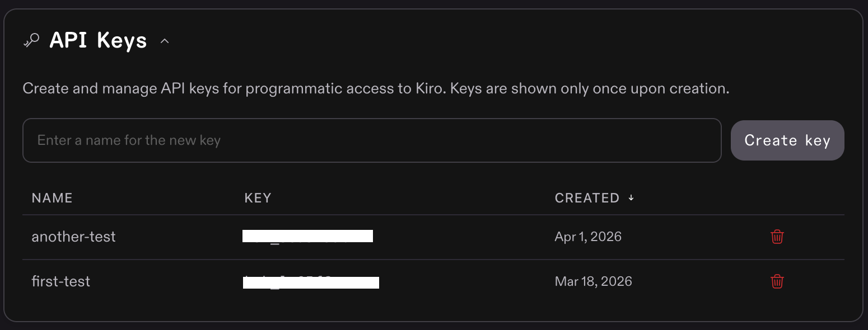Viewport: 868px width, 330px height.
Task: Click inside the new key name field
Action: (372, 140)
